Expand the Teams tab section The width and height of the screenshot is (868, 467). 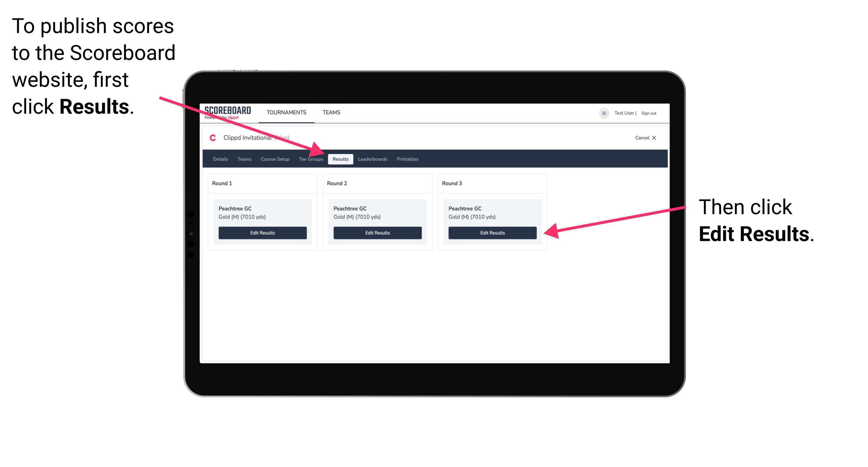point(243,159)
